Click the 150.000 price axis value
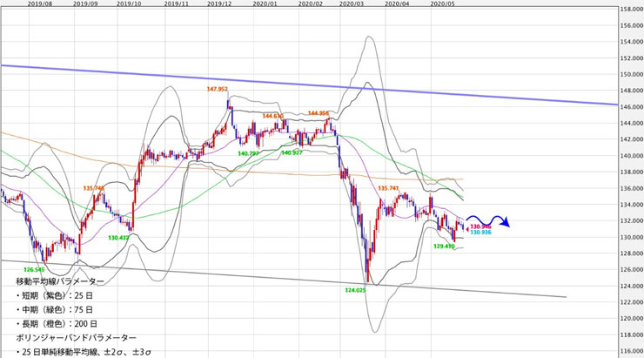Image resolution: width=644 pixels, height=358 pixels. point(632,74)
